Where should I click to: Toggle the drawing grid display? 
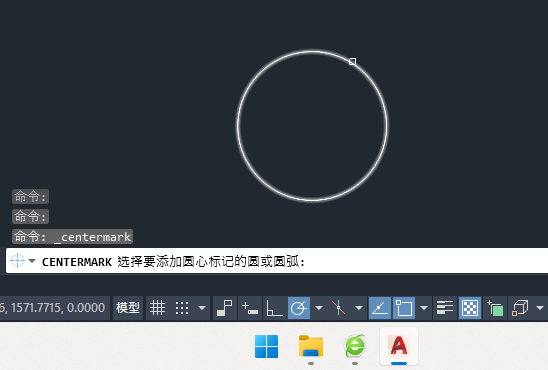pos(157,308)
